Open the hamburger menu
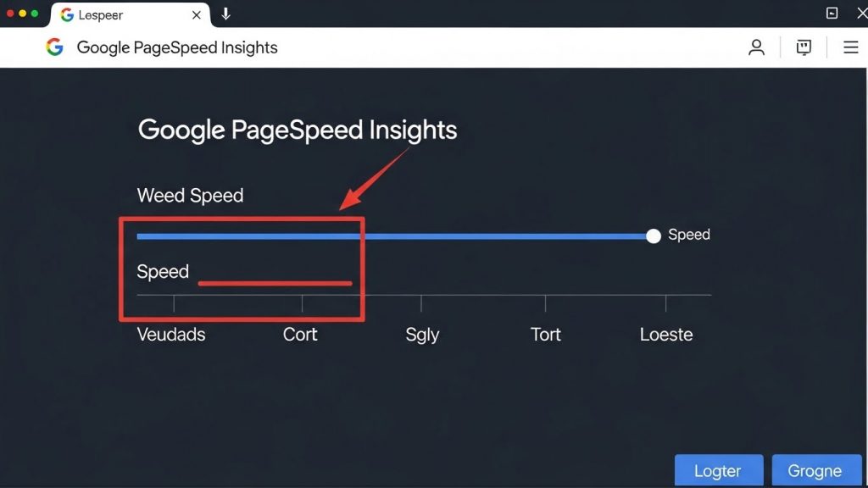 pyautogui.click(x=851, y=47)
